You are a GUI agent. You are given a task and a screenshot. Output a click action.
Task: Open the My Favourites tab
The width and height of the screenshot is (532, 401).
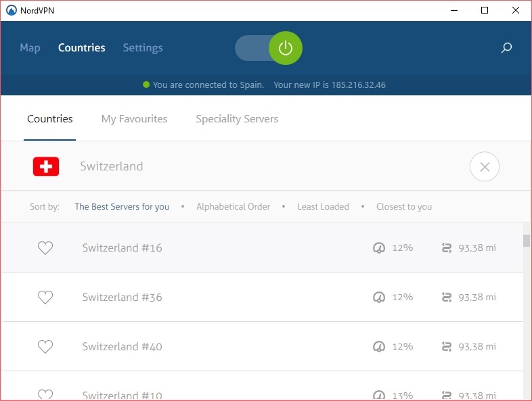[x=135, y=119]
